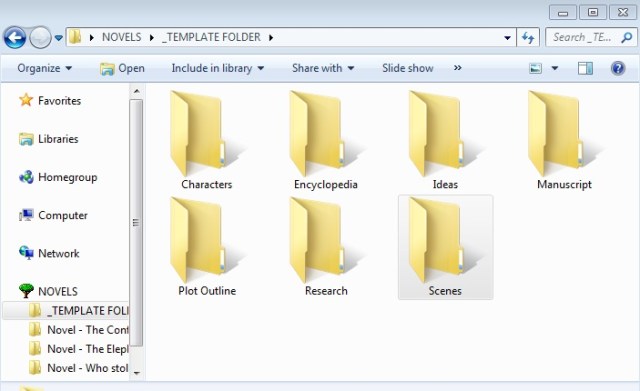
Task: Refresh the folder view
Action: (x=528, y=38)
